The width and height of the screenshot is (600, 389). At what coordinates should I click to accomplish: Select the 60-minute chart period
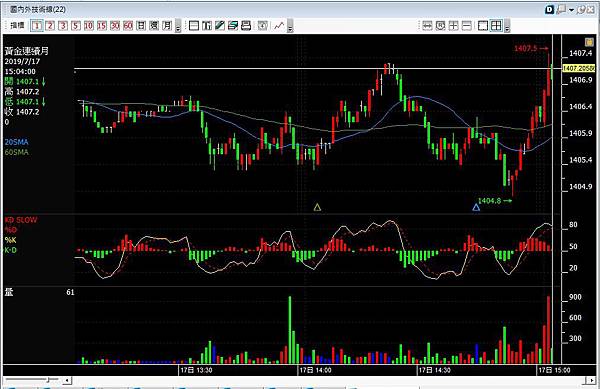[x=128, y=26]
